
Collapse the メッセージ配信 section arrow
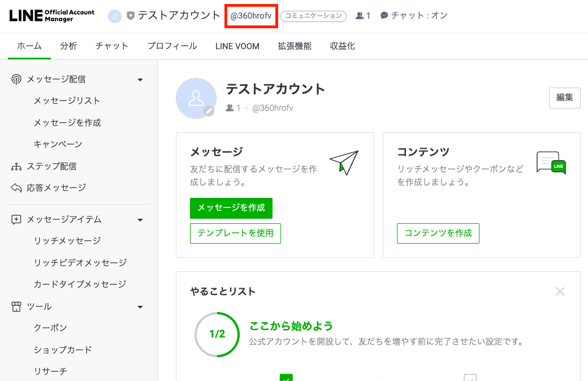(x=140, y=80)
